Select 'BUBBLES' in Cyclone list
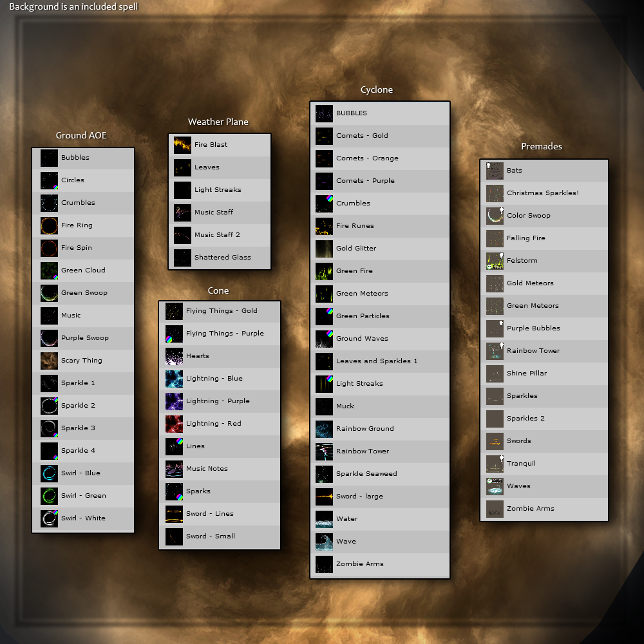The height and width of the screenshot is (644, 644). click(x=380, y=113)
